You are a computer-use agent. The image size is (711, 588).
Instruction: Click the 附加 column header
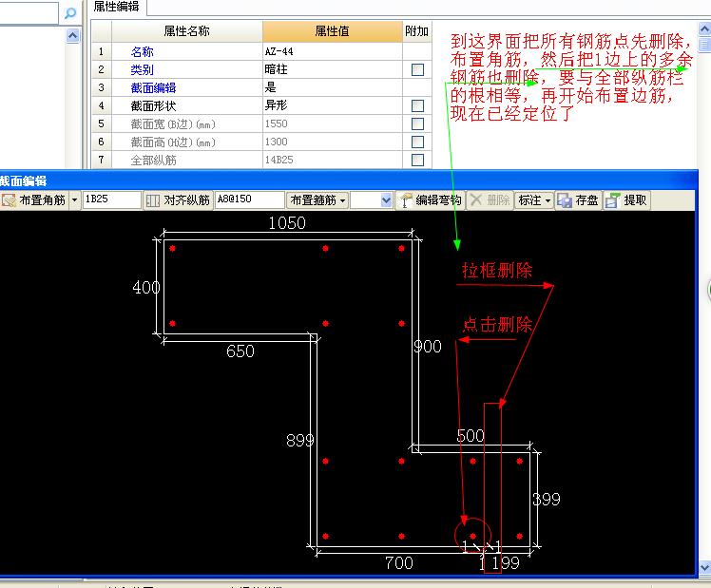416,31
